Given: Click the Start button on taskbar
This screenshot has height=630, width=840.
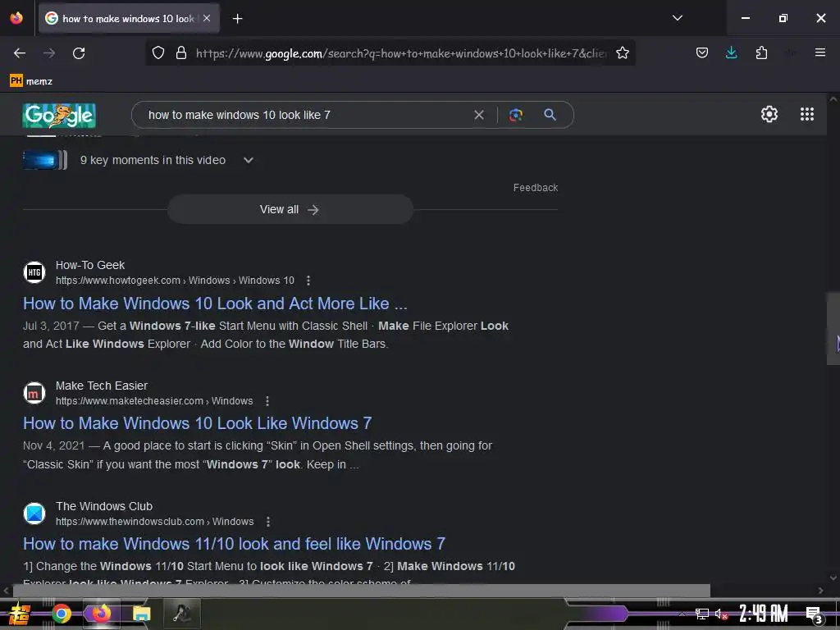Looking at the screenshot, I should [x=20, y=614].
